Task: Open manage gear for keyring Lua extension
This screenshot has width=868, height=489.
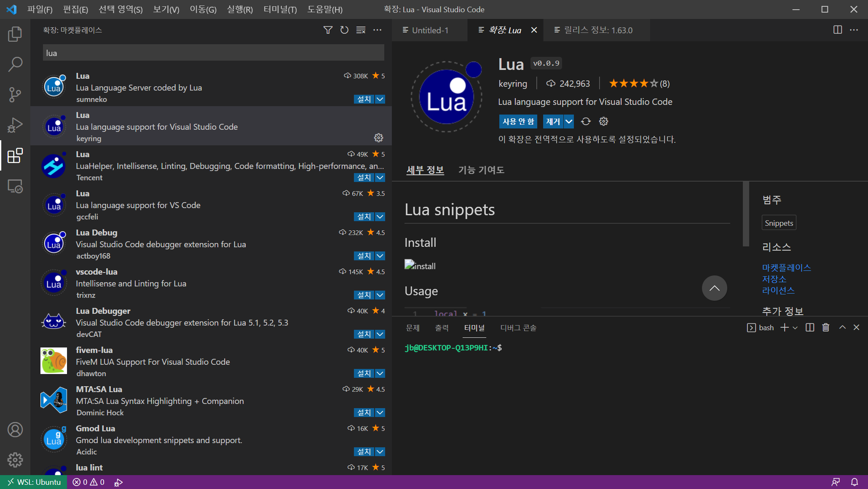Action: pyautogui.click(x=378, y=138)
